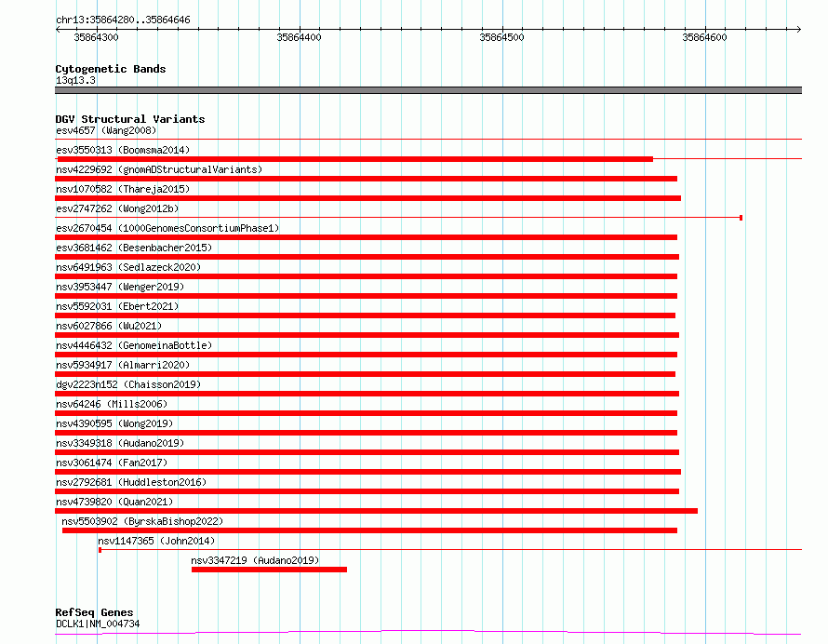Open dgv2223n152 (Chaisson2019) label
The width and height of the screenshot is (828, 644).
click(128, 384)
